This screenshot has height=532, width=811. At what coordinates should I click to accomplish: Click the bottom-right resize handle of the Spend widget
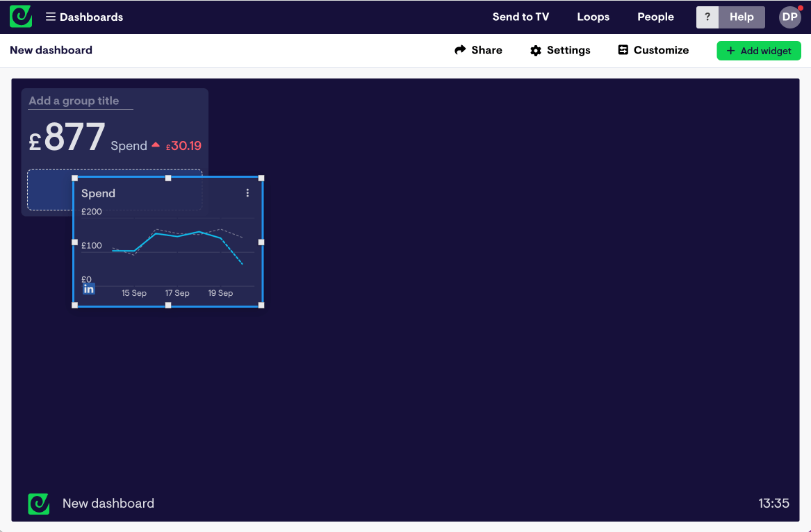click(x=261, y=306)
